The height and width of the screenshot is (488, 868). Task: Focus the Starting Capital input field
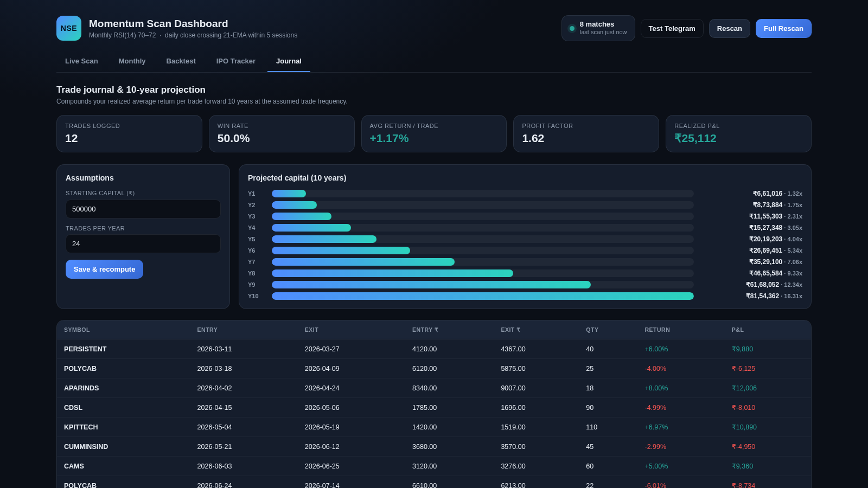pyautogui.click(x=143, y=209)
